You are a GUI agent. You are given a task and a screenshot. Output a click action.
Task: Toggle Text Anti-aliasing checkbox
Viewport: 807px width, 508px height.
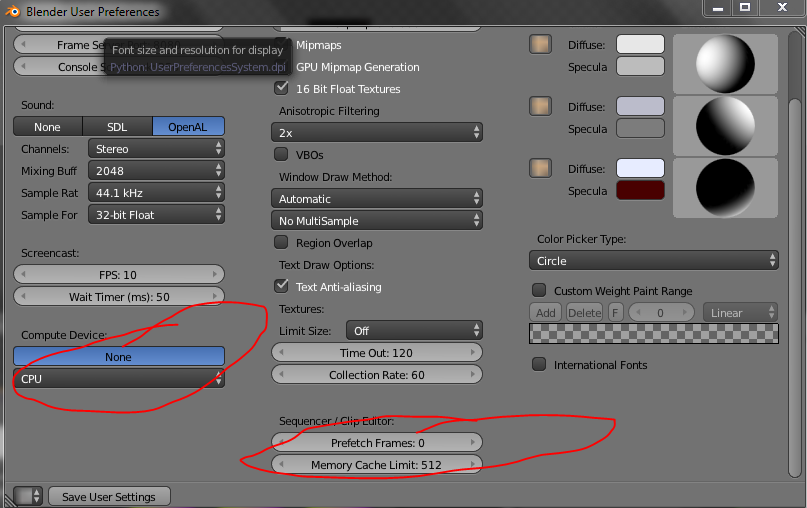pos(282,286)
